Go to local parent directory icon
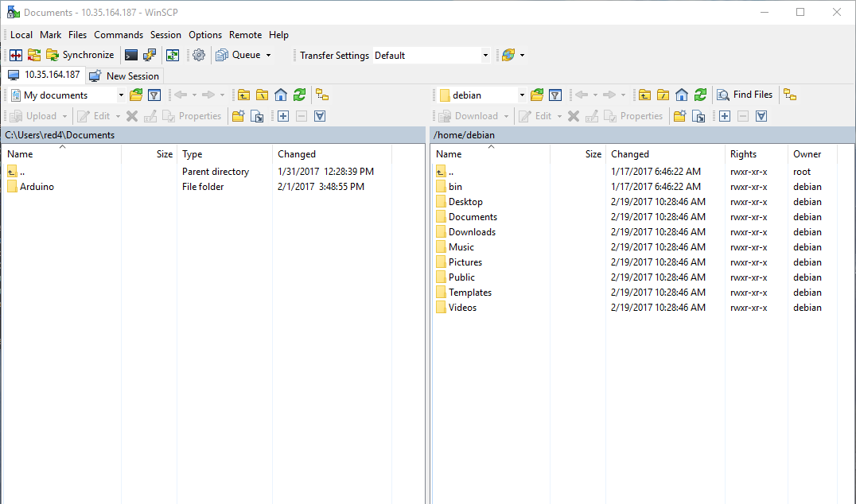This screenshot has width=856, height=504. click(243, 95)
